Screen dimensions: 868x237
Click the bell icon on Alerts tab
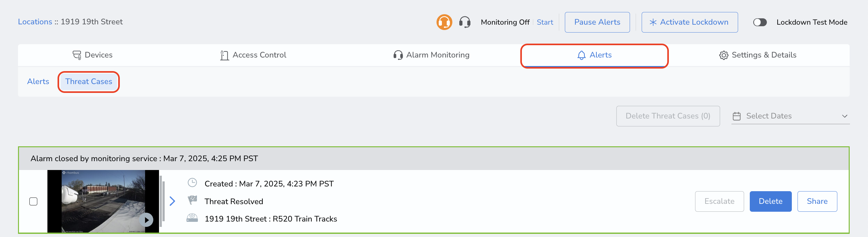tap(581, 55)
